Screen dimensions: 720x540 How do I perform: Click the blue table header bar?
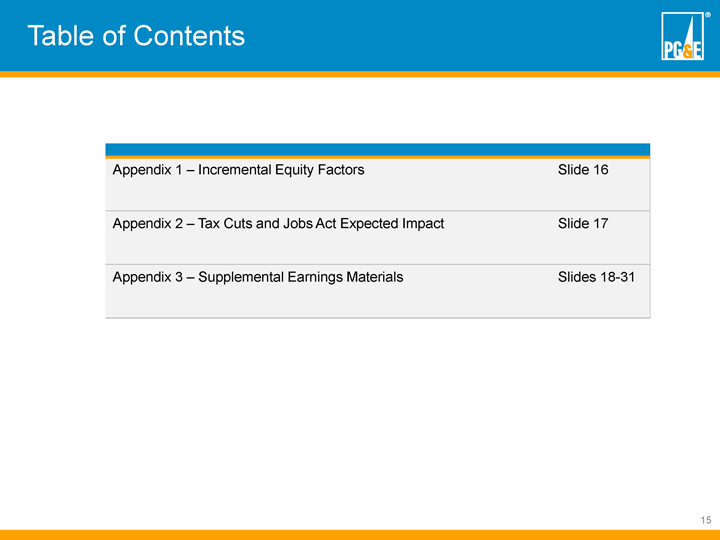(x=377, y=149)
